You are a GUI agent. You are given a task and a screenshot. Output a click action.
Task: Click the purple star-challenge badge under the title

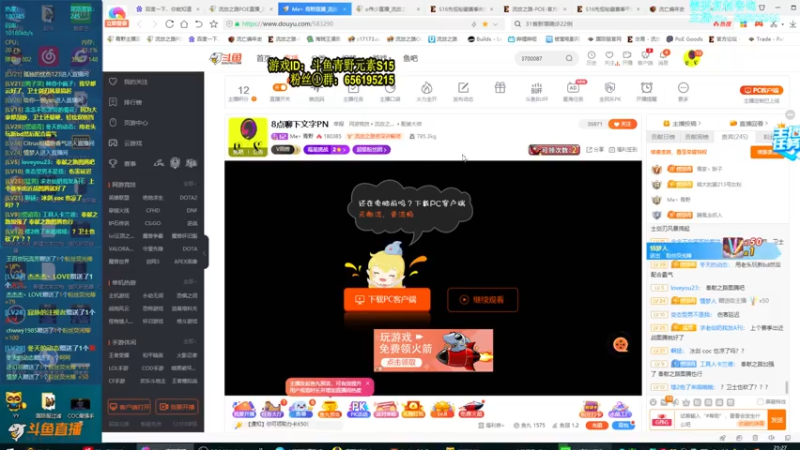(x=326, y=149)
